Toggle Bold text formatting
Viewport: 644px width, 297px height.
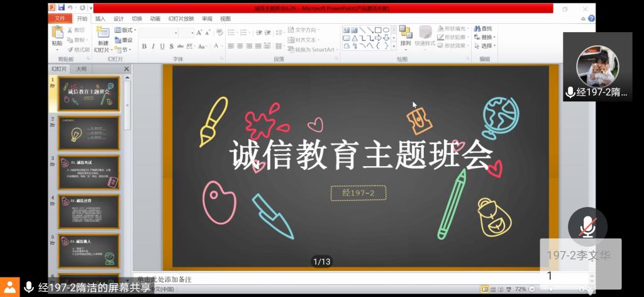[x=144, y=47]
